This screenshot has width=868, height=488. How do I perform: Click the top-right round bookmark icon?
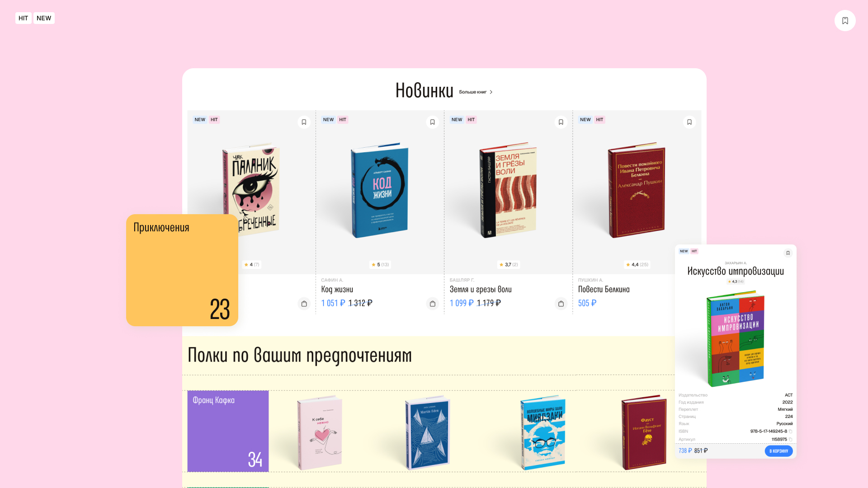[845, 21]
